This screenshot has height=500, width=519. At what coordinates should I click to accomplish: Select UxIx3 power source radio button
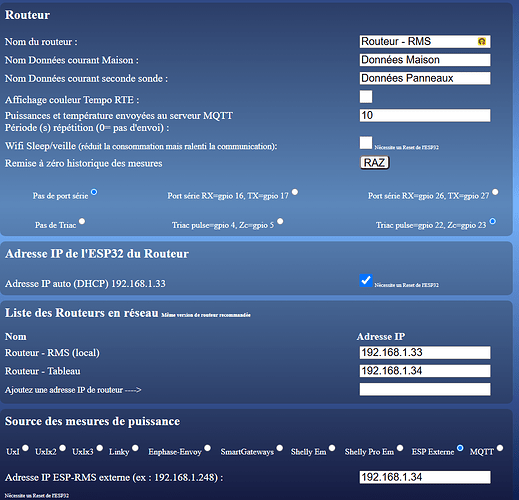click(x=99, y=448)
